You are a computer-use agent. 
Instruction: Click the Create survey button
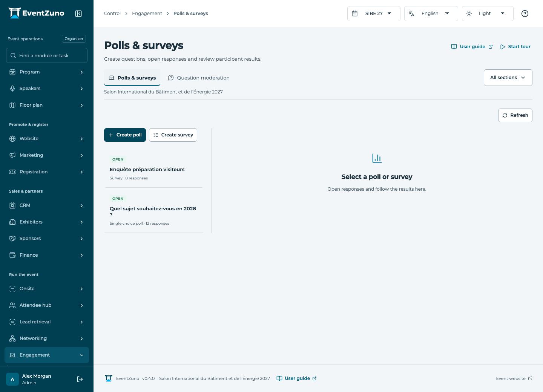click(x=173, y=135)
